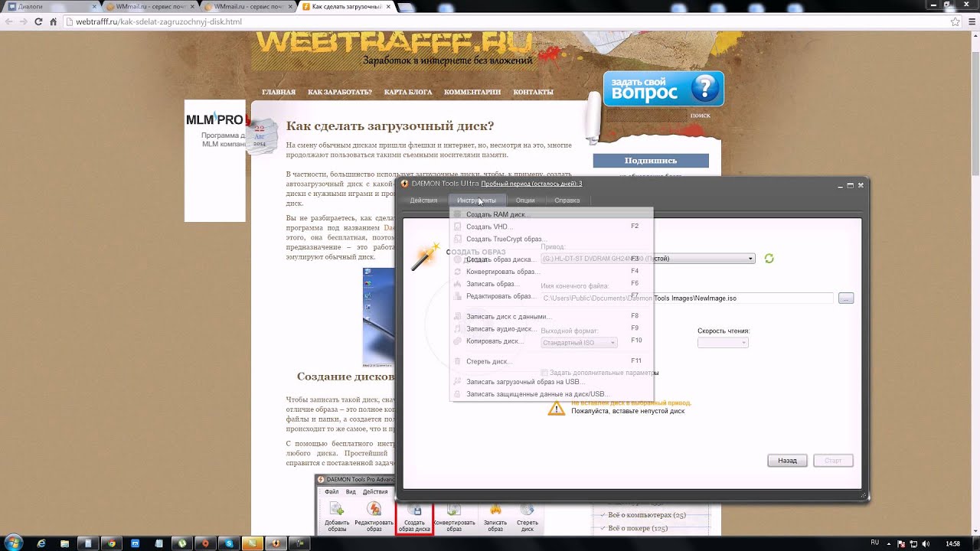Click 'Главная' in the website navigation
Image resolution: width=980 pixels, height=551 pixels.
click(x=279, y=92)
